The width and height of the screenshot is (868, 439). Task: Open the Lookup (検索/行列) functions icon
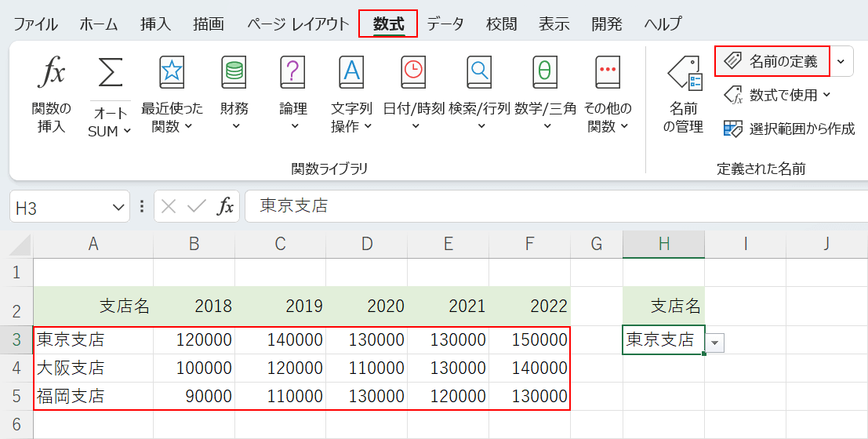[479, 74]
